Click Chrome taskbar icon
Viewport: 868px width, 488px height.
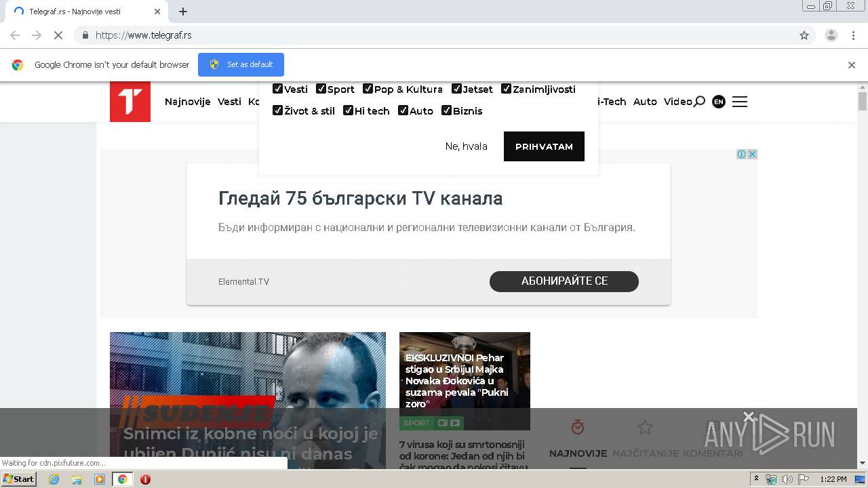pyautogui.click(x=123, y=479)
